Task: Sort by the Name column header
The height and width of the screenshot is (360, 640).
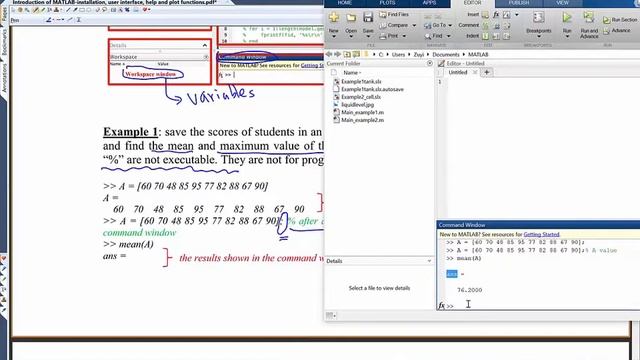Action: click(x=352, y=73)
